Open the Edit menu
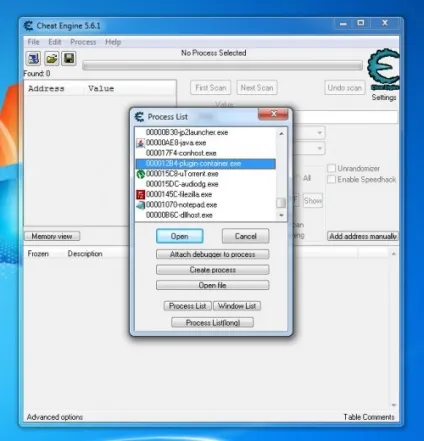Screen dimensions: 424x441 pos(55,42)
